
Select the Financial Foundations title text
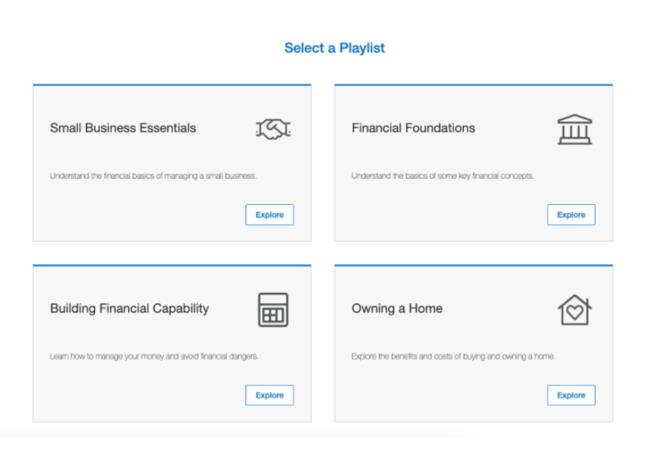413,128
